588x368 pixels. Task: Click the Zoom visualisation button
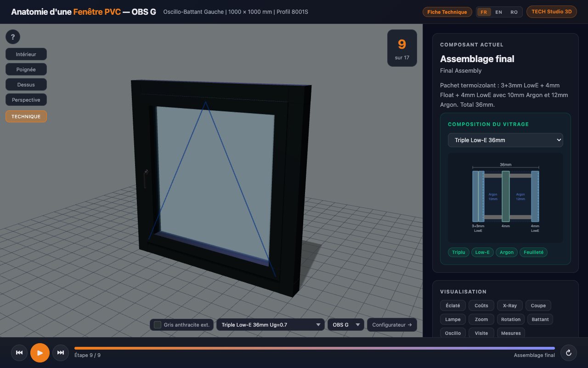pos(481,319)
